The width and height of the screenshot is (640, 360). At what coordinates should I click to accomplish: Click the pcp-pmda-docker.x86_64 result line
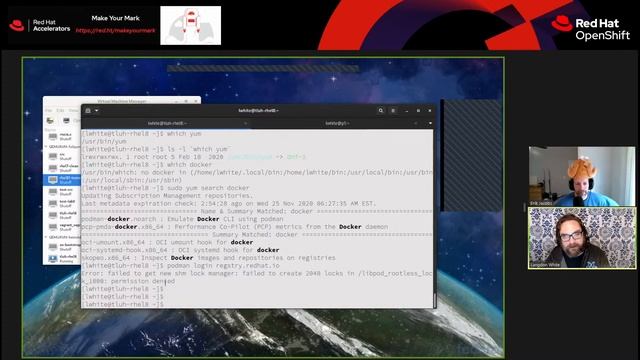[x=235, y=227]
